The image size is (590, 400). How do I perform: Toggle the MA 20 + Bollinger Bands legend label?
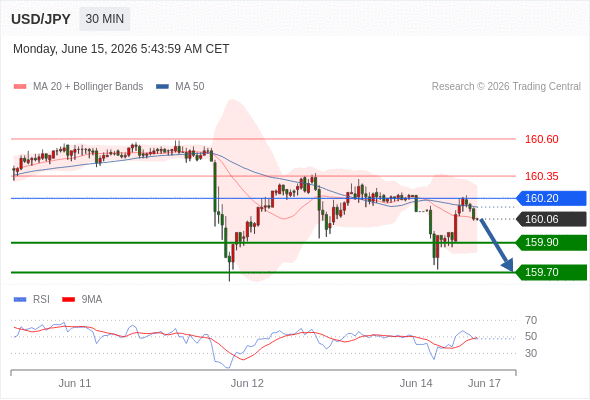pyautogui.click(x=88, y=87)
